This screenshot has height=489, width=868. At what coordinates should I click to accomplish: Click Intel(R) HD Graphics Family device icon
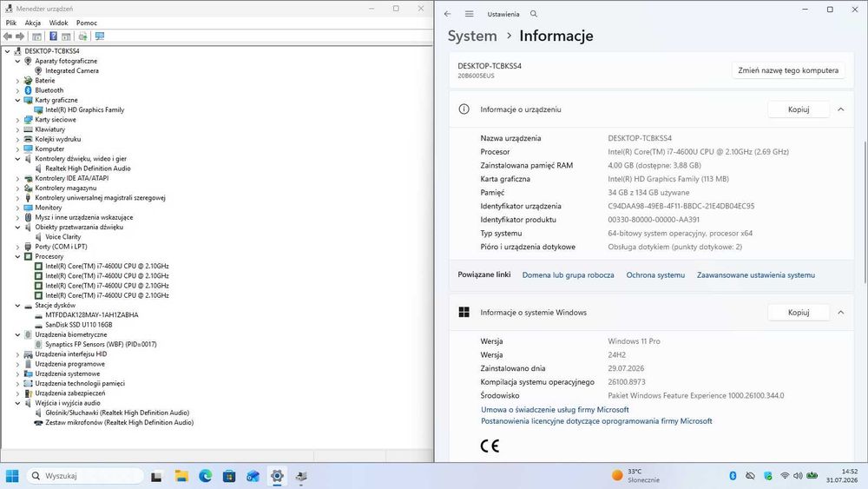pyautogui.click(x=38, y=110)
